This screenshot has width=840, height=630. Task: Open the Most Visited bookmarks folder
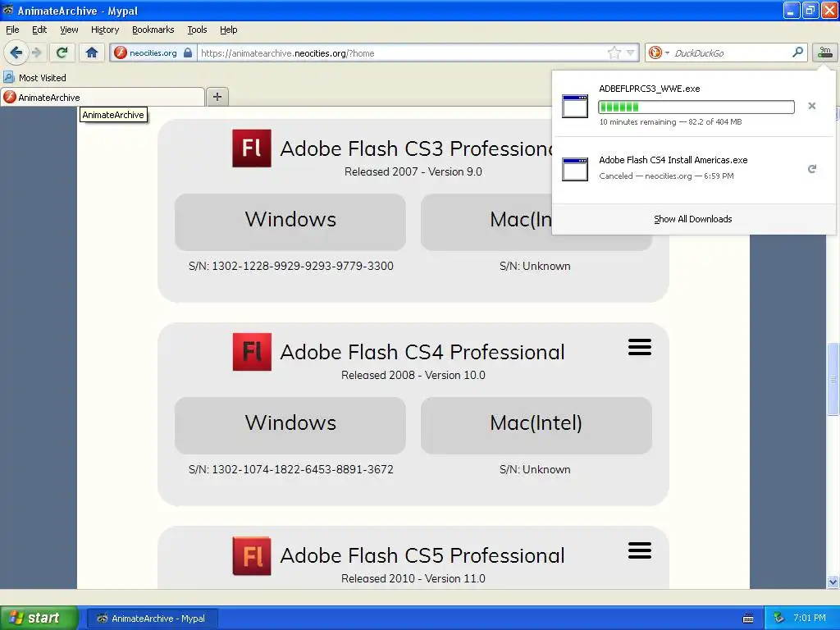coord(35,78)
